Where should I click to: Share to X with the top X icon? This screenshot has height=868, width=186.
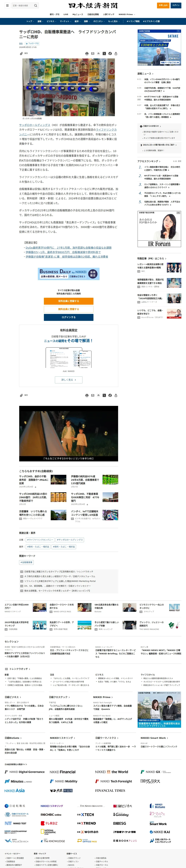(104, 54)
